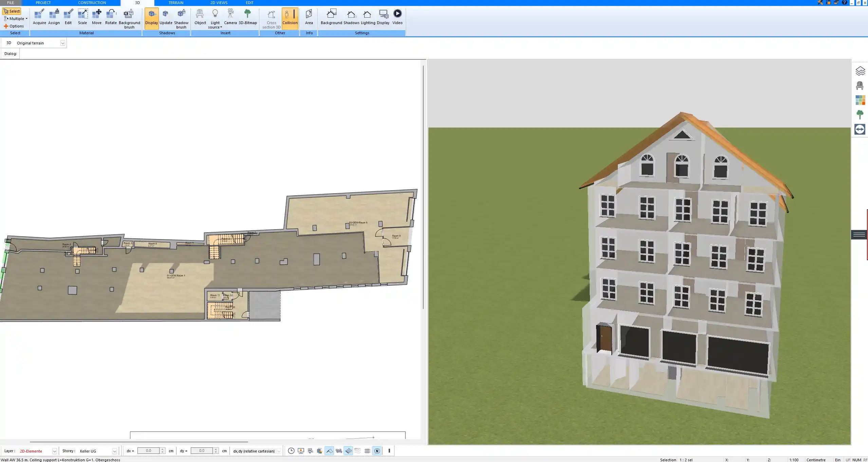Switch to the CONSTRUCTION tab
The width and height of the screenshot is (868, 462).
click(x=92, y=3)
